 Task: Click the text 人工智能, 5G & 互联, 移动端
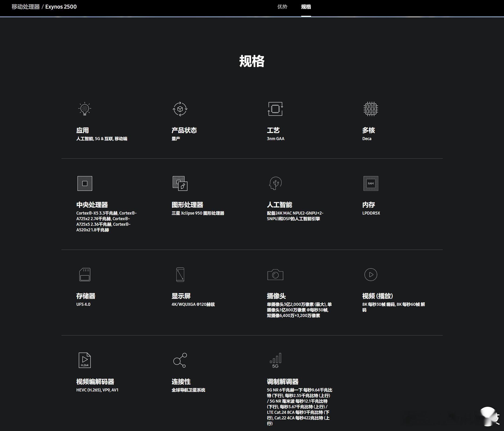102,139
